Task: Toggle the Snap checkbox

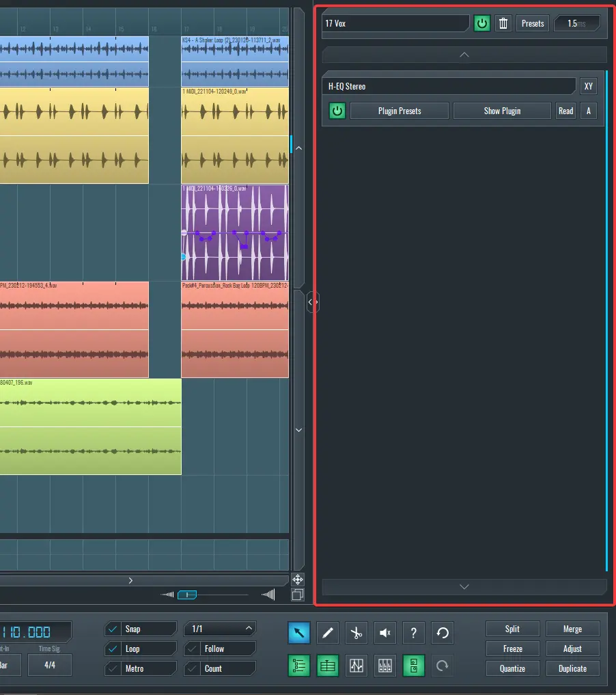Action: [113, 629]
